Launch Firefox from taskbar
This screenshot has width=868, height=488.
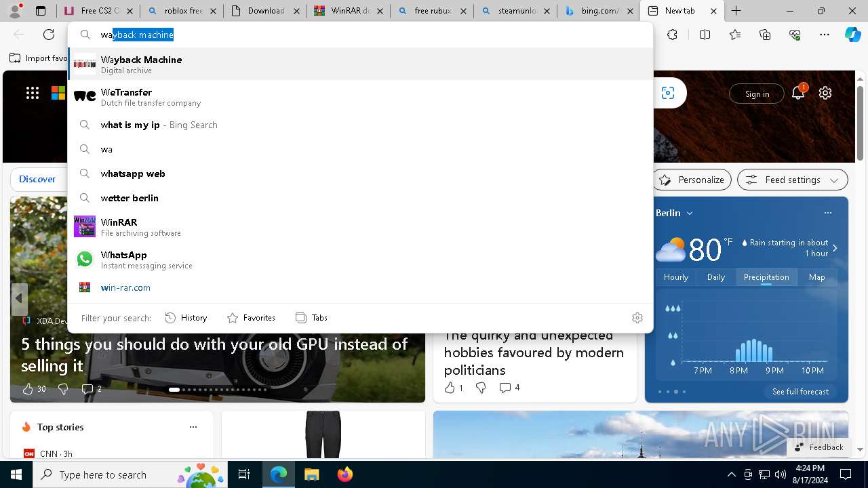344,474
